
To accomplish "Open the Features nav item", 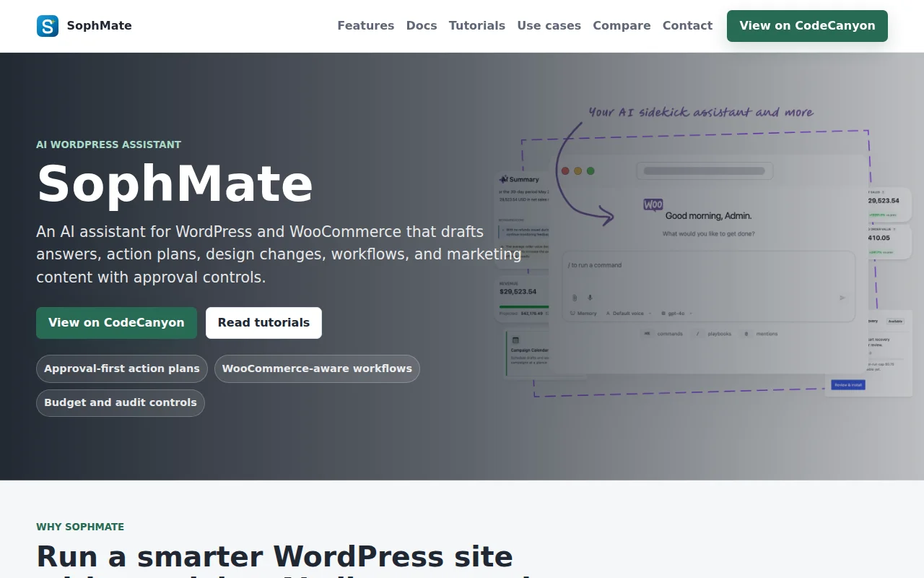I will tap(366, 26).
